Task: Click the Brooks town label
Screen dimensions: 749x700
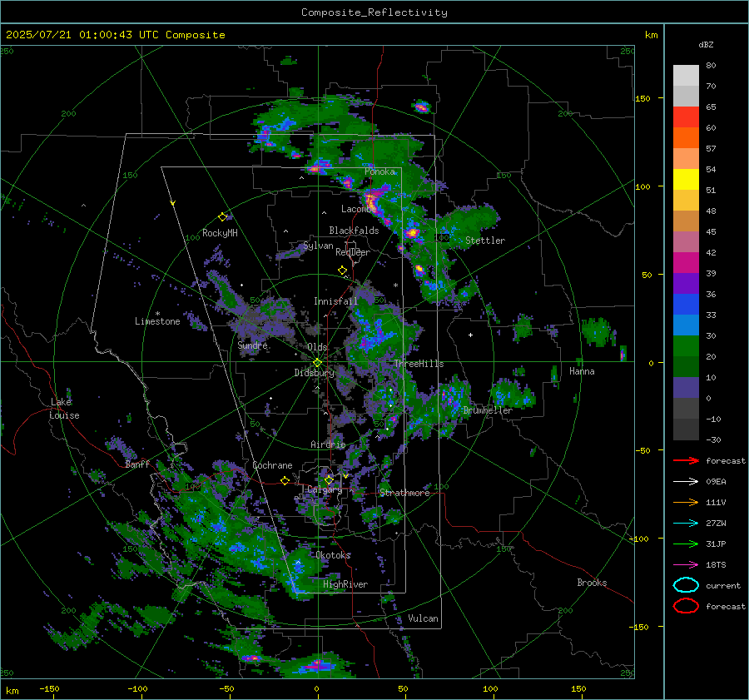Action: (x=592, y=583)
